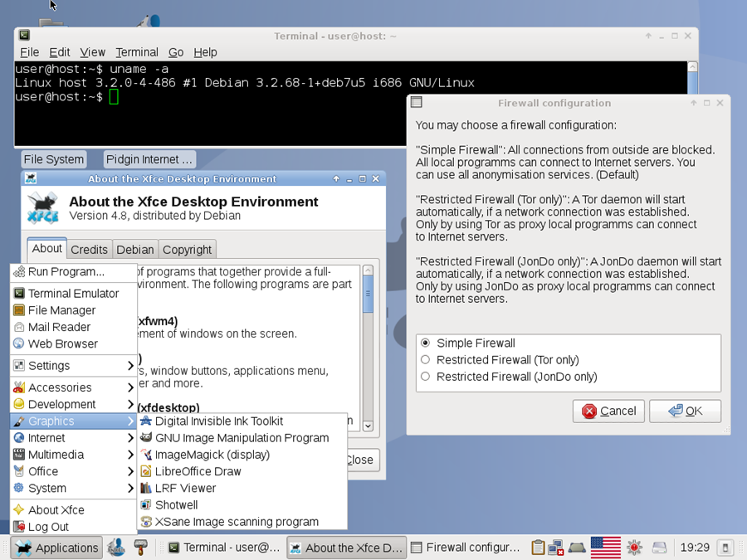
Task: Click the About Xfce scrollbar down arrow
Action: (368, 426)
